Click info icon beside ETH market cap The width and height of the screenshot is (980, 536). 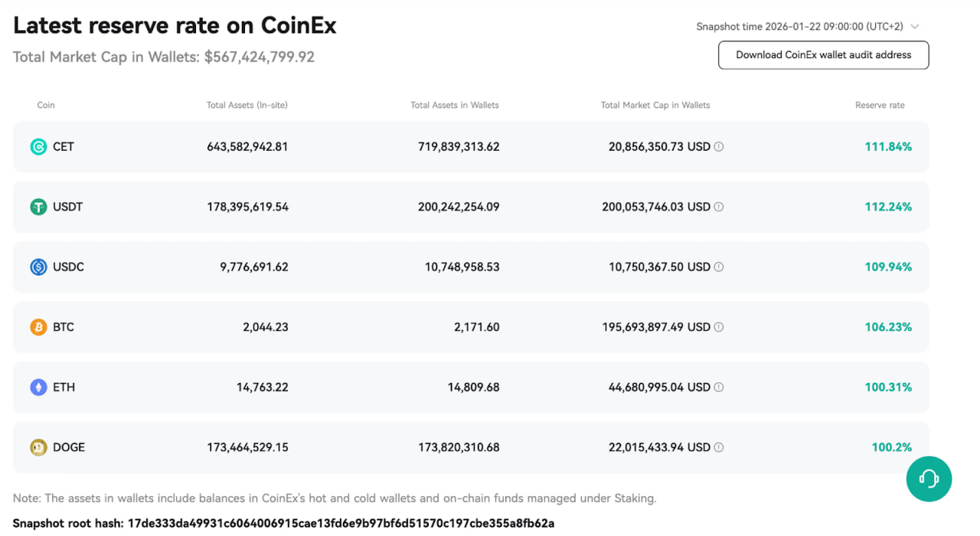pyautogui.click(x=719, y=387)
